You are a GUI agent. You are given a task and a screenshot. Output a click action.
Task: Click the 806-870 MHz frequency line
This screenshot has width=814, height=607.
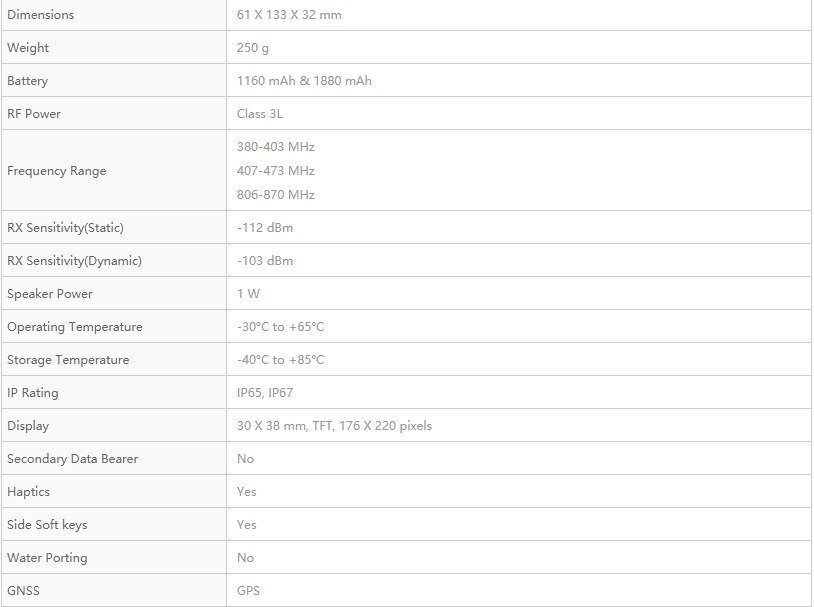pos(276,195)
